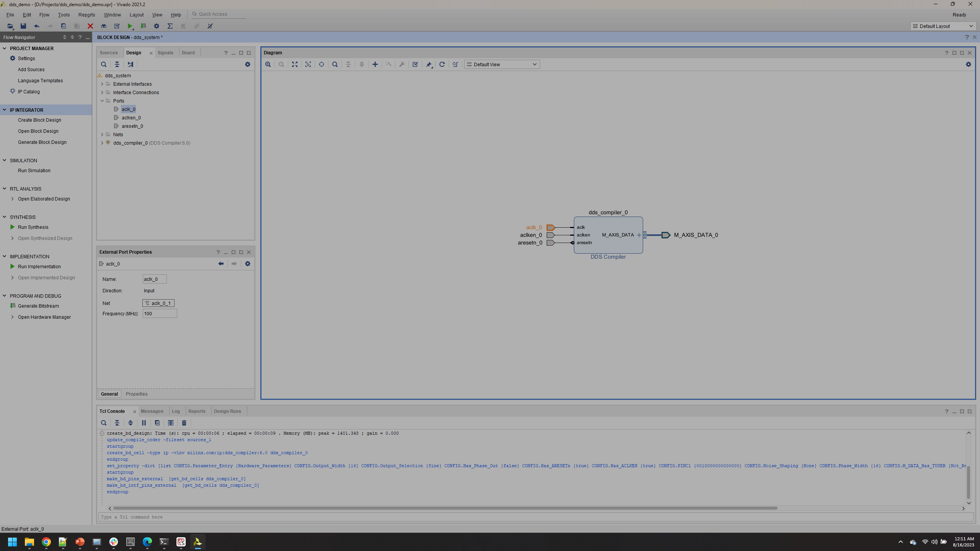Collapse the IP INTEGRATOR section in Flow Navigator
980x551 pixels.
5,110
